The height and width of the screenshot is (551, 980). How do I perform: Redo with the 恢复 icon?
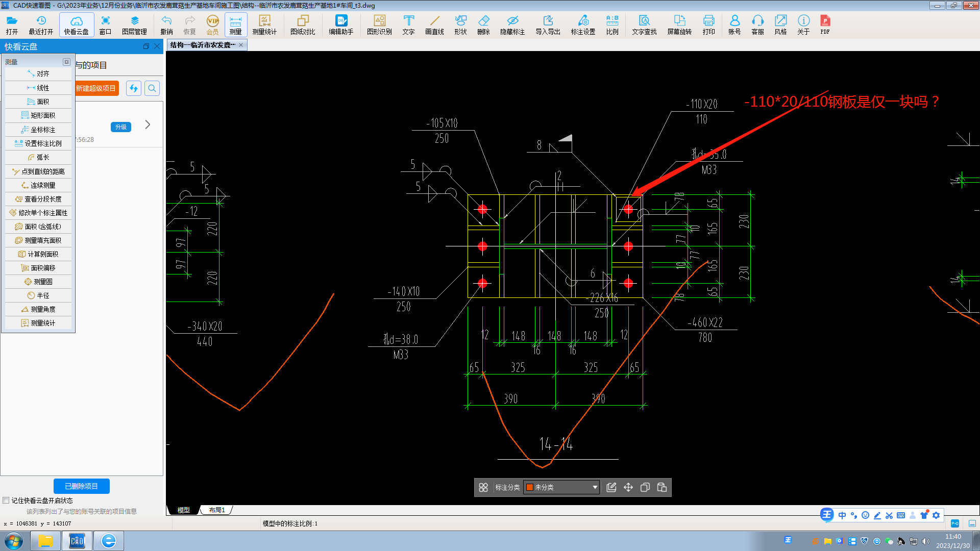[189, 24]
